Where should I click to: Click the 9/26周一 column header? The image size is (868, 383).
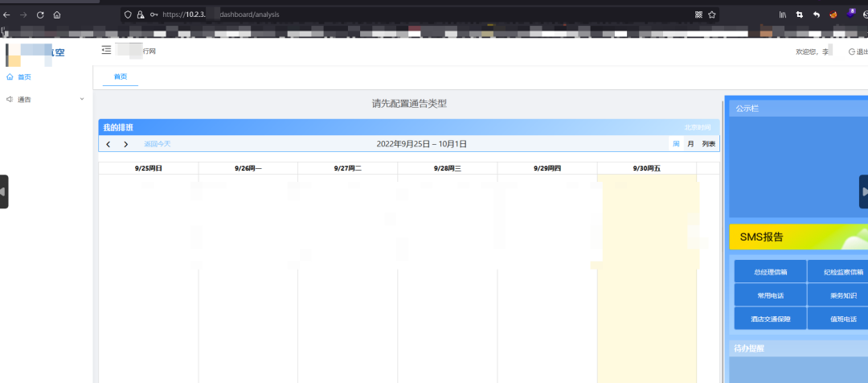click(x=248, y=168)
